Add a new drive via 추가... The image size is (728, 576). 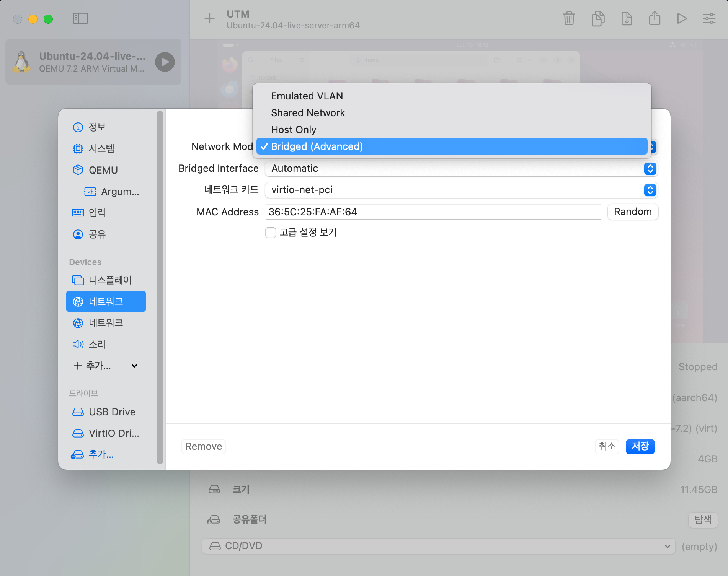[93, 454]
